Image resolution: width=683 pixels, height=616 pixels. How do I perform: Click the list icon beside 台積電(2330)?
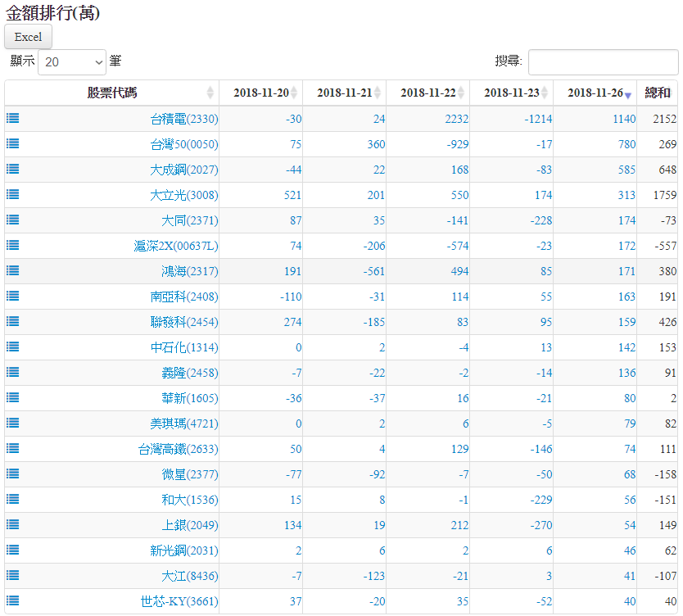(x=13, y=118)
